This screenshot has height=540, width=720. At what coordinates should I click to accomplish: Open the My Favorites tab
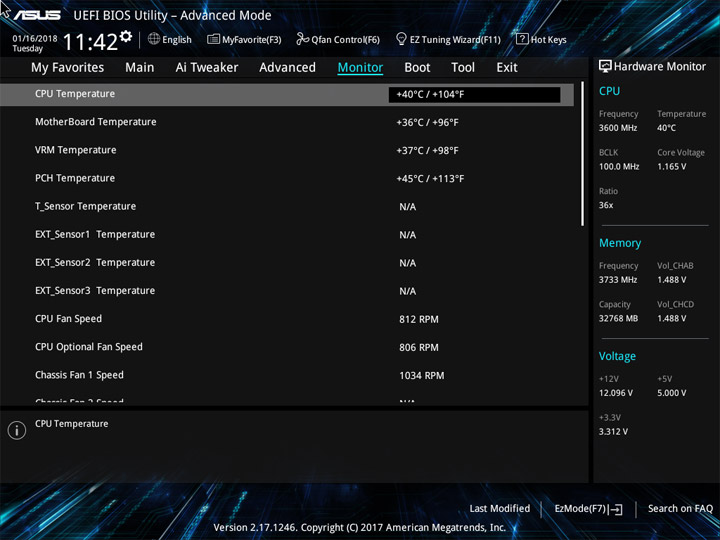click(x=68, y=68)
